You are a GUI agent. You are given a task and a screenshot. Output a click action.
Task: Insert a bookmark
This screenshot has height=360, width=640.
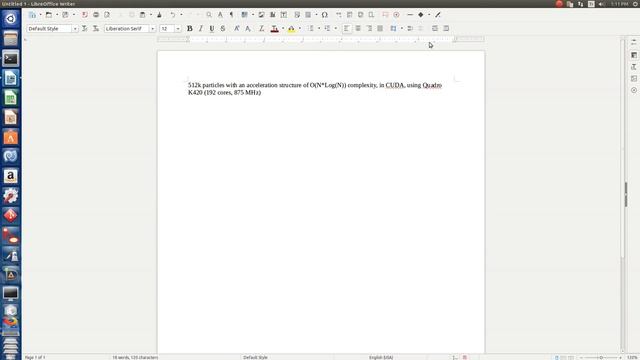click(x=371, y=15)
